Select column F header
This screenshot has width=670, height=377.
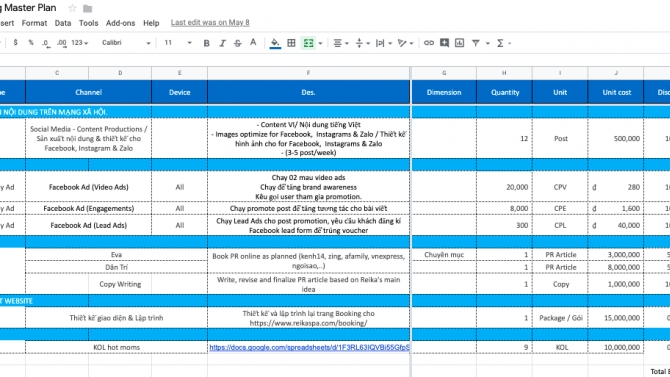pos(308,73)
